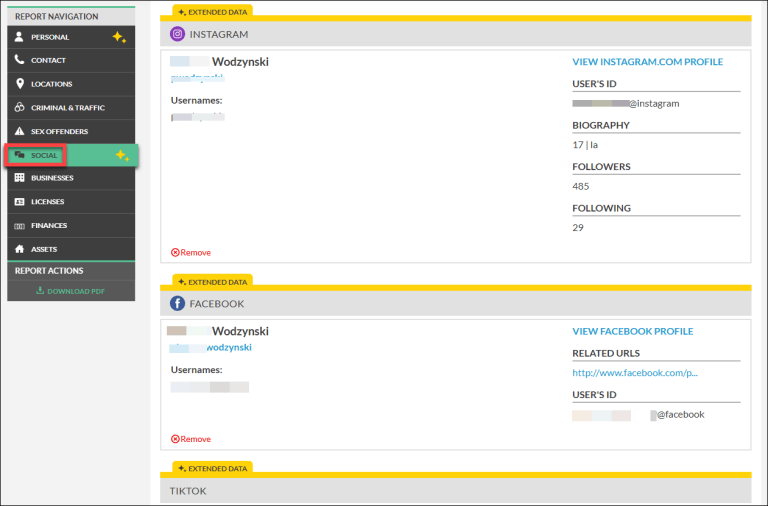Download the report as PDF
Image resolution: width=768 pixels, height=506 pixels.
pyautogui.click(x=70, y=291)
